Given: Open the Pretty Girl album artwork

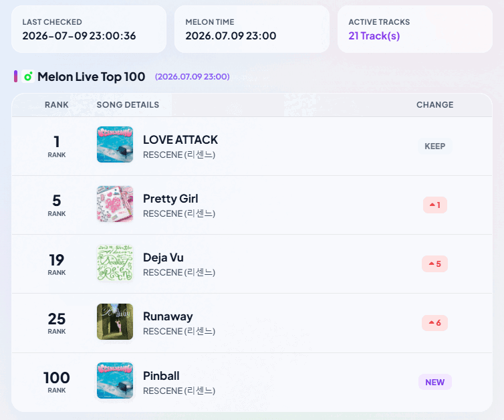Looking at the screenshot, I should click(x=115, y=203).
